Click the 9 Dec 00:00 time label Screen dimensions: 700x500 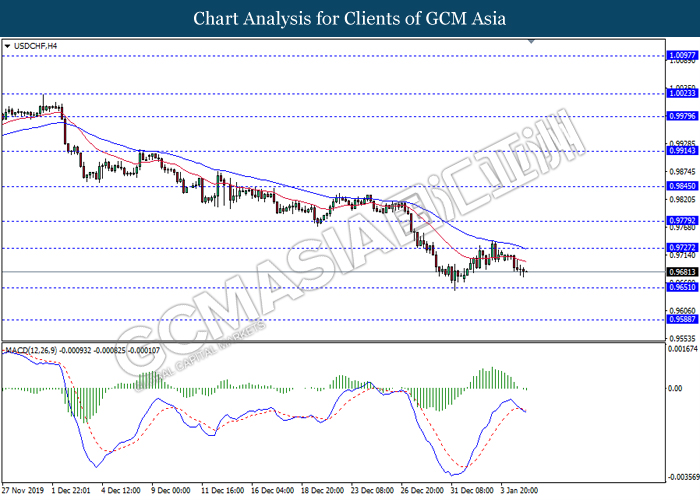click(x=171, y=492)
